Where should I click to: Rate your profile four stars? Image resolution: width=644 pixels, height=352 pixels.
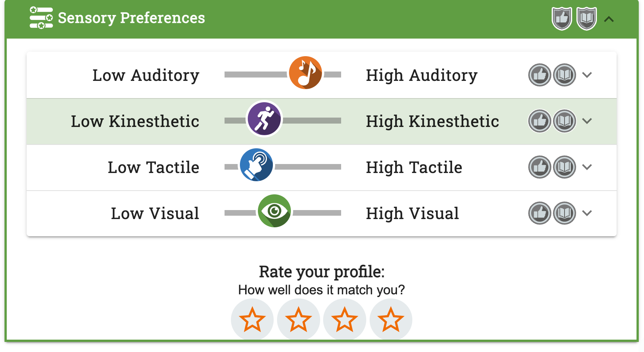[x=391, y=319]
